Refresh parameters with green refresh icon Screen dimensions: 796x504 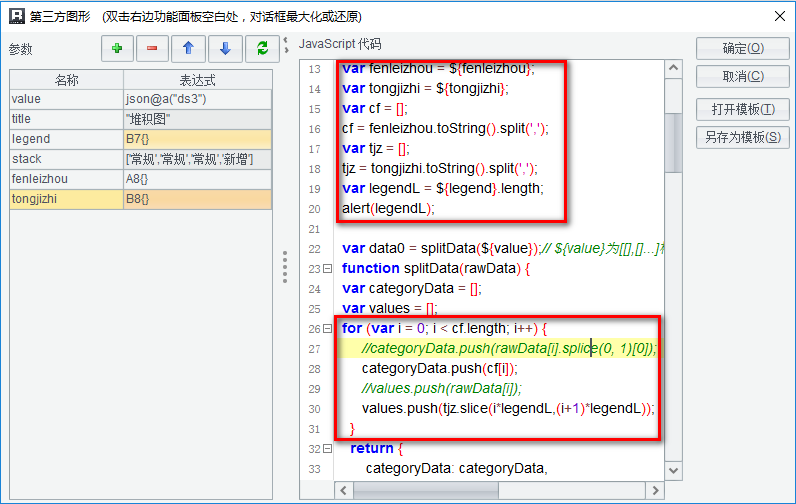[262, 49]
